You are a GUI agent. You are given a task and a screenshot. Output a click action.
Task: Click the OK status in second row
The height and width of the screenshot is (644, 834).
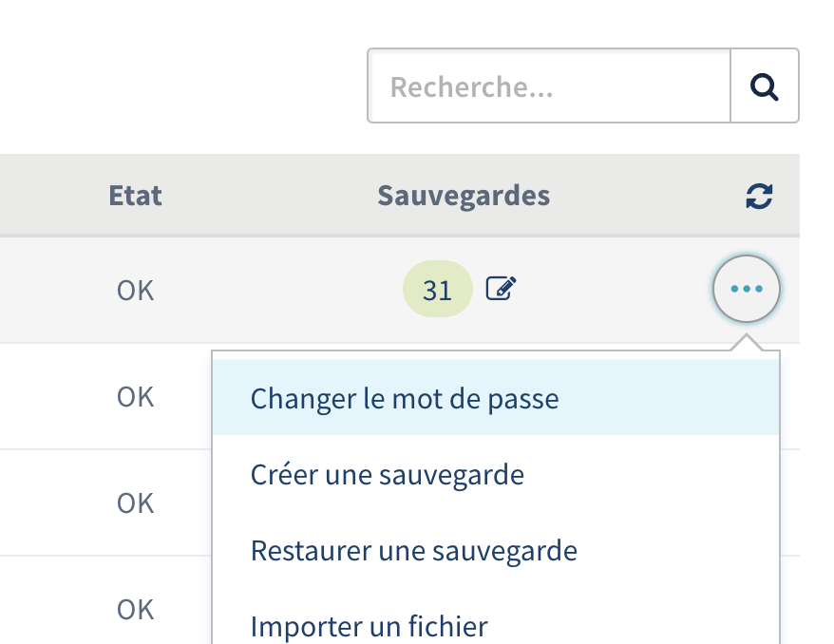point(136,396)
